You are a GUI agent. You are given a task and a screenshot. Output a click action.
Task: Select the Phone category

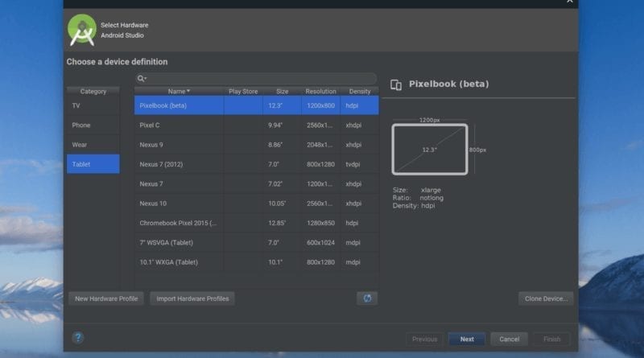[x=93, y=126]
